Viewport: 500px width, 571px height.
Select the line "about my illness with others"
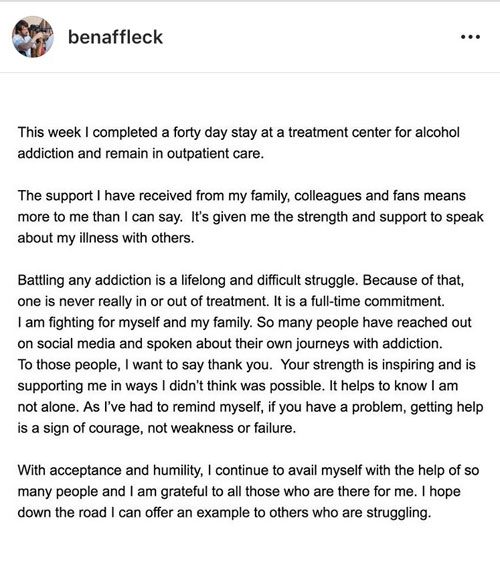coord(106,238)
